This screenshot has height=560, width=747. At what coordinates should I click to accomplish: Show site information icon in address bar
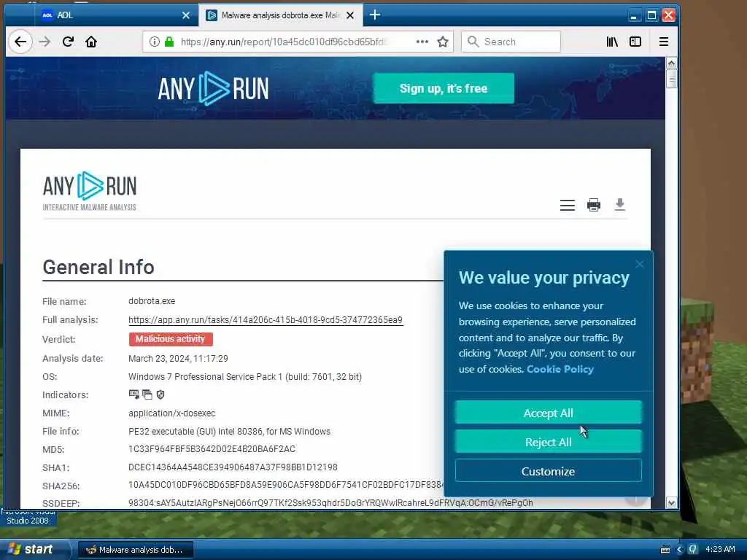coord(155,42)
